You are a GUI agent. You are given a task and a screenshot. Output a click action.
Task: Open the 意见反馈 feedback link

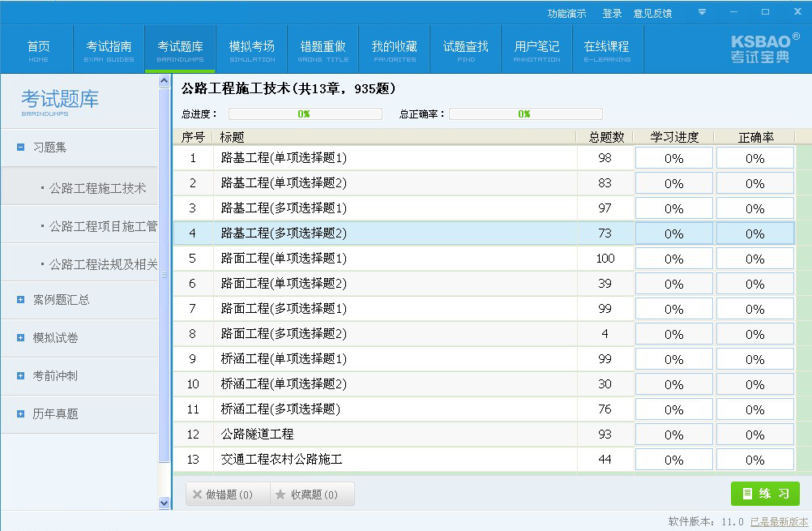653,12
